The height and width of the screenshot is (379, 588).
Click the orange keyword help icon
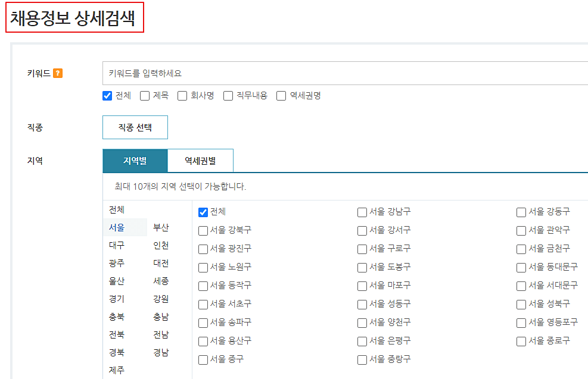tap(58, 73)
